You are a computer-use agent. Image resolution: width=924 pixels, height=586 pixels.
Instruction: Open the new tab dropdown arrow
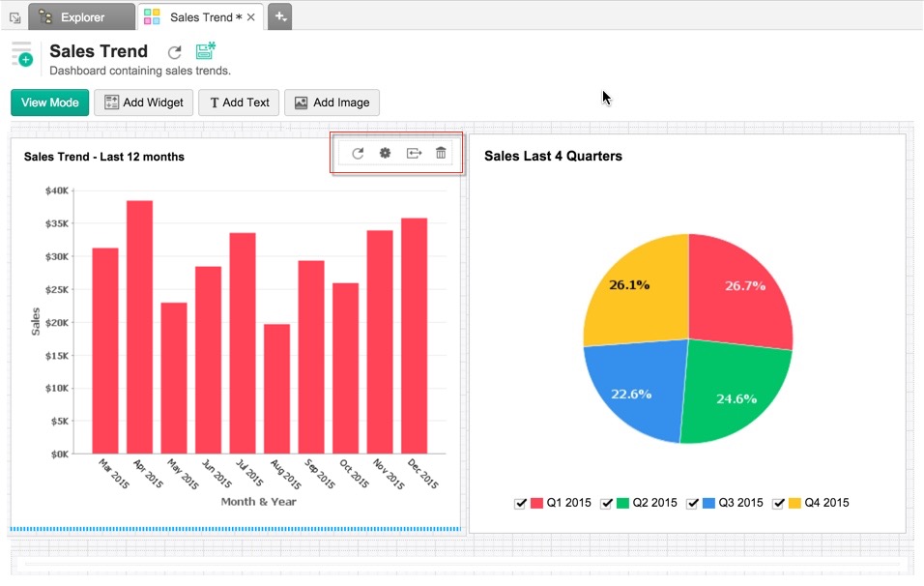pos(283,18)
